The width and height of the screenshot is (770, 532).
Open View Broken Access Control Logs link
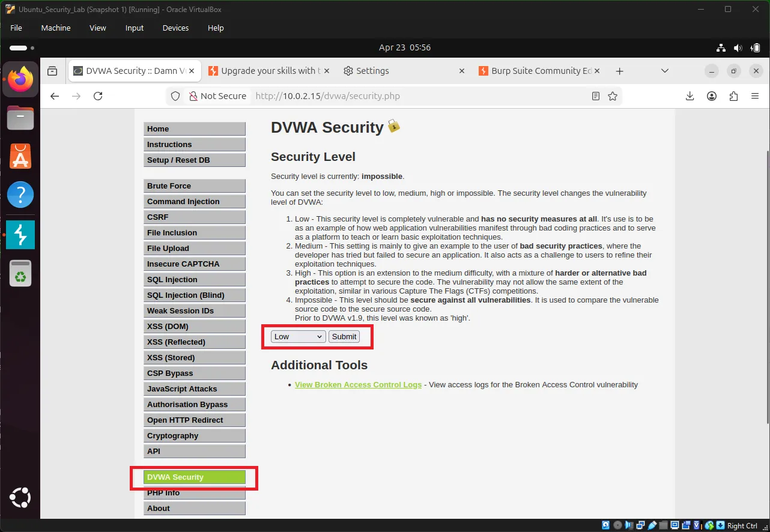click(358, 384)
